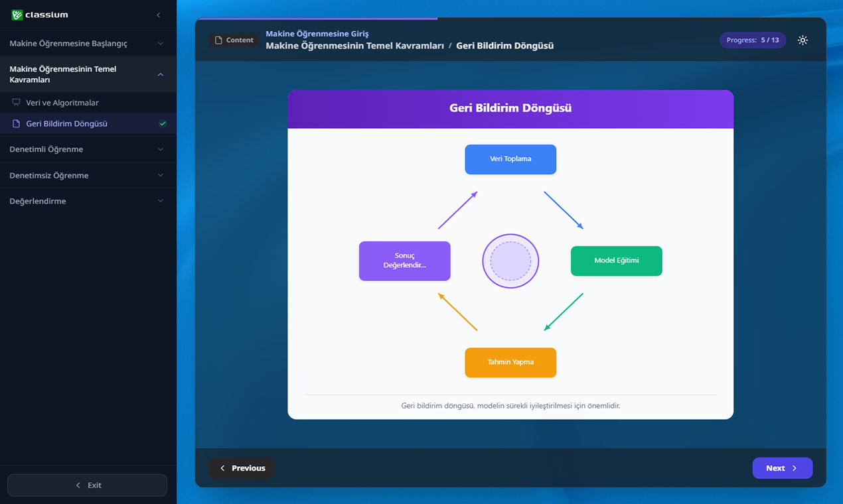Toggle light theme with the sun icon

803,40
